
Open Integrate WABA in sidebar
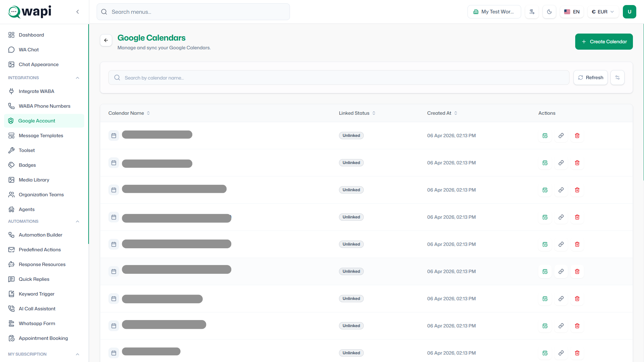pos(44,91)
